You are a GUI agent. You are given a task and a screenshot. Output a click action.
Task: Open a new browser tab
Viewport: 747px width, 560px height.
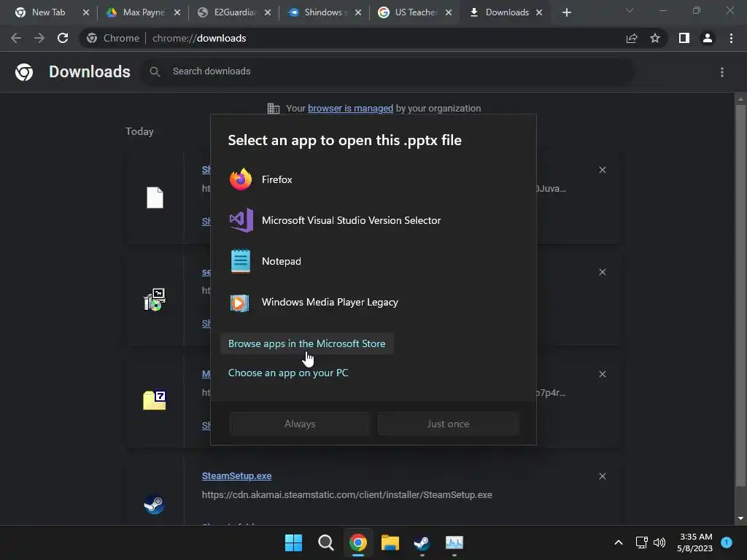pyautogui.click(x=566, y=12)
